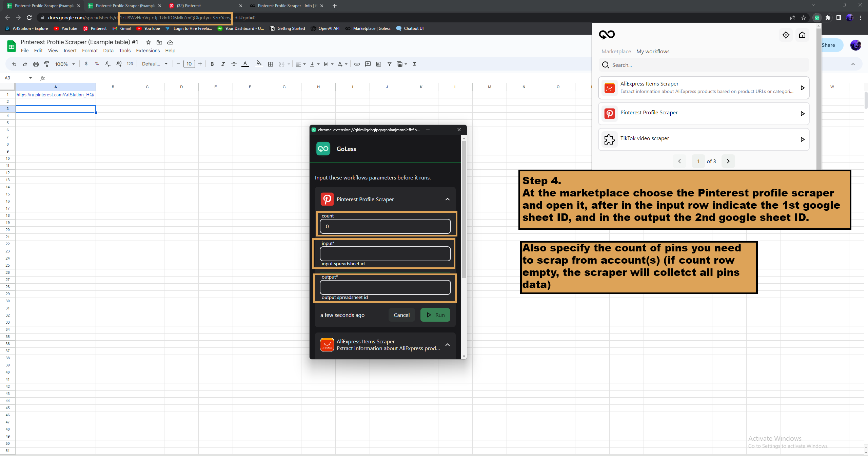Toggle bold formatting

212,64
